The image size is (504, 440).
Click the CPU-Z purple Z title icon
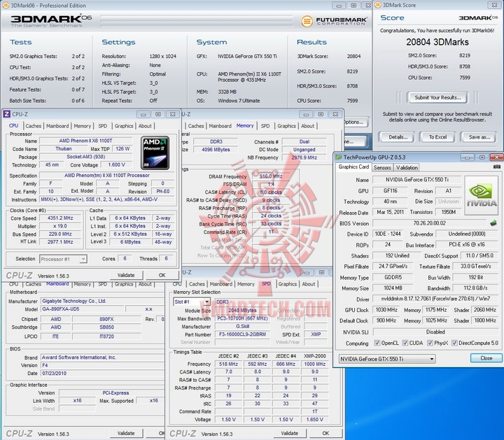pos(7,114)
